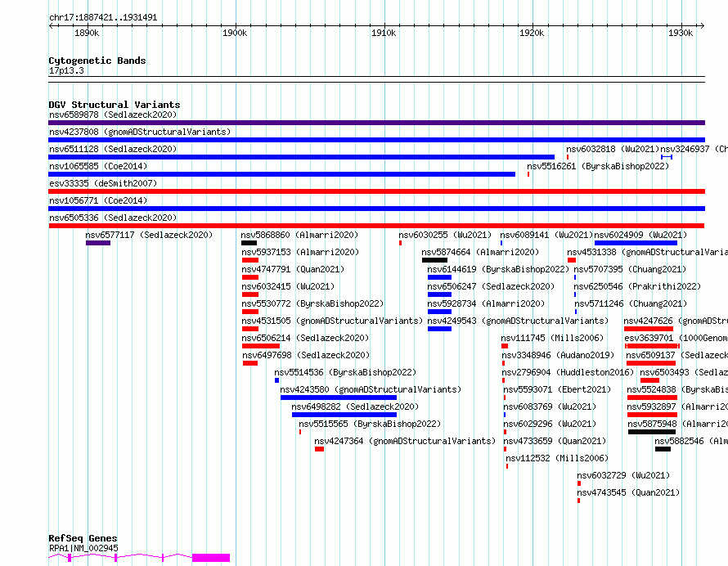
Task: Click nsv5874664 (Almarri2020) label
Action: (480, 252)
